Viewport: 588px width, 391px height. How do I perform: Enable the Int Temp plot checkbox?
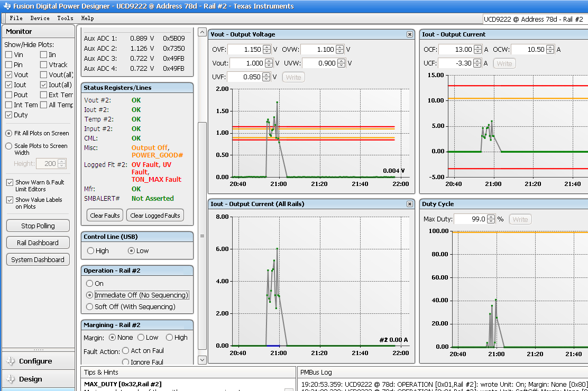[8, 105]
